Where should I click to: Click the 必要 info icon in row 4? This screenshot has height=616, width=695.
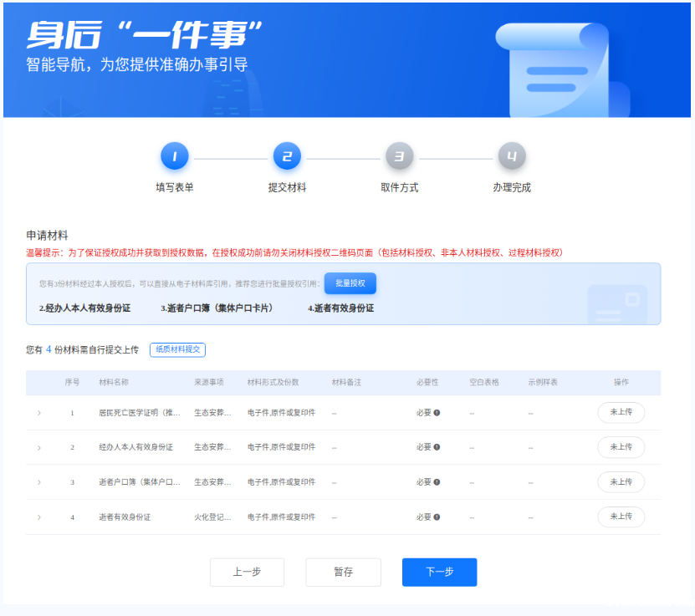point(437,517)
